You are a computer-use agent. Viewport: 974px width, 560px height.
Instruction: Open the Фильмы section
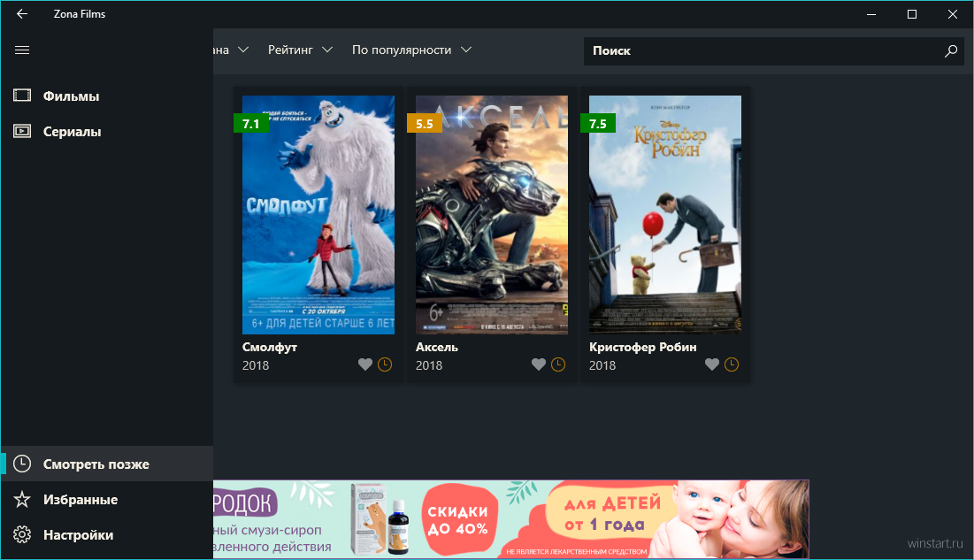click(x=107, y=96)
